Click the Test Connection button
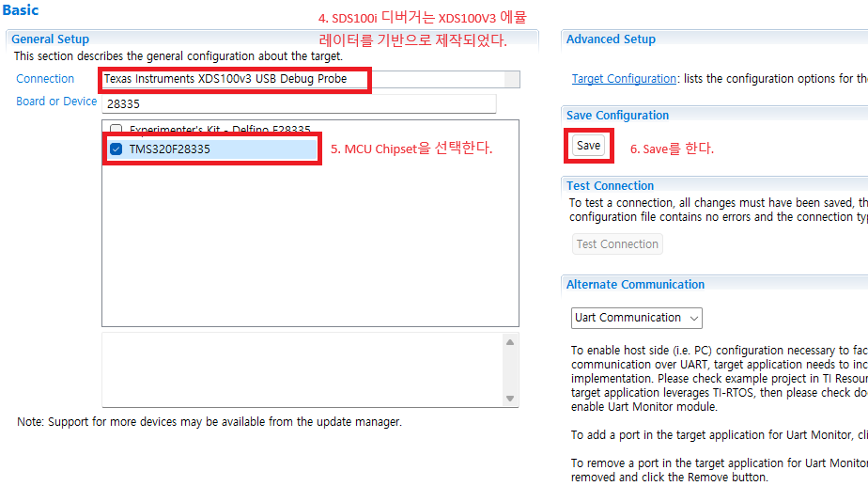The image size is (868, 486). point(617,243)
